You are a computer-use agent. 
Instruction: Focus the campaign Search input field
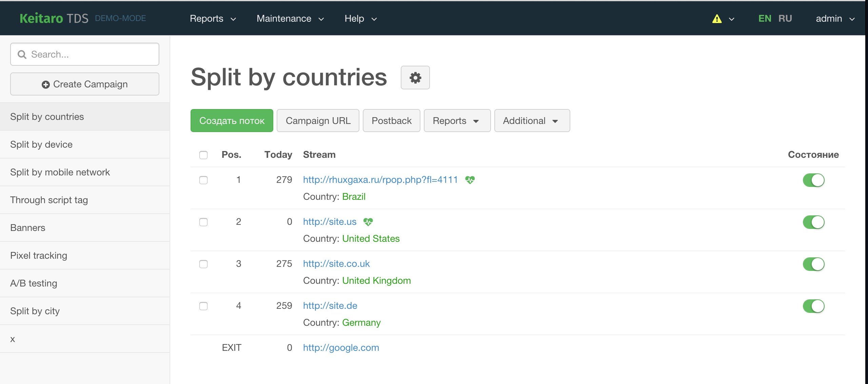[x=85, y=54]
